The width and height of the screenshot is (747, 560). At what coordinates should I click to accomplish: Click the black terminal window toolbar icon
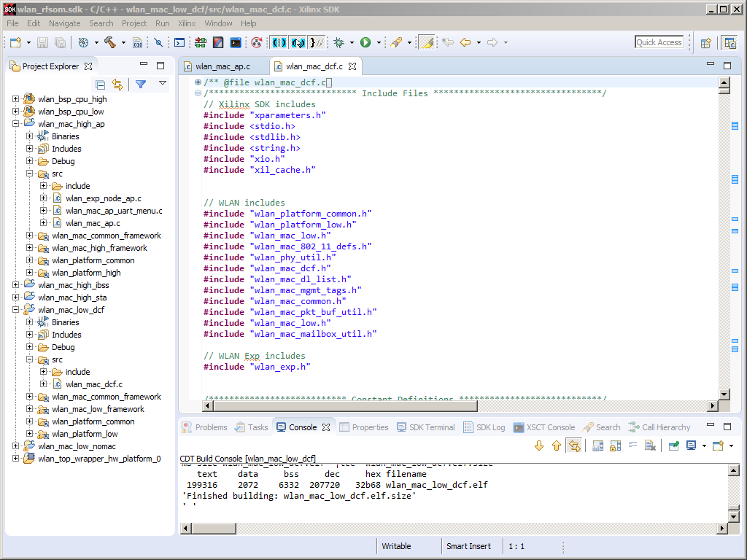[x=236, y=42]
